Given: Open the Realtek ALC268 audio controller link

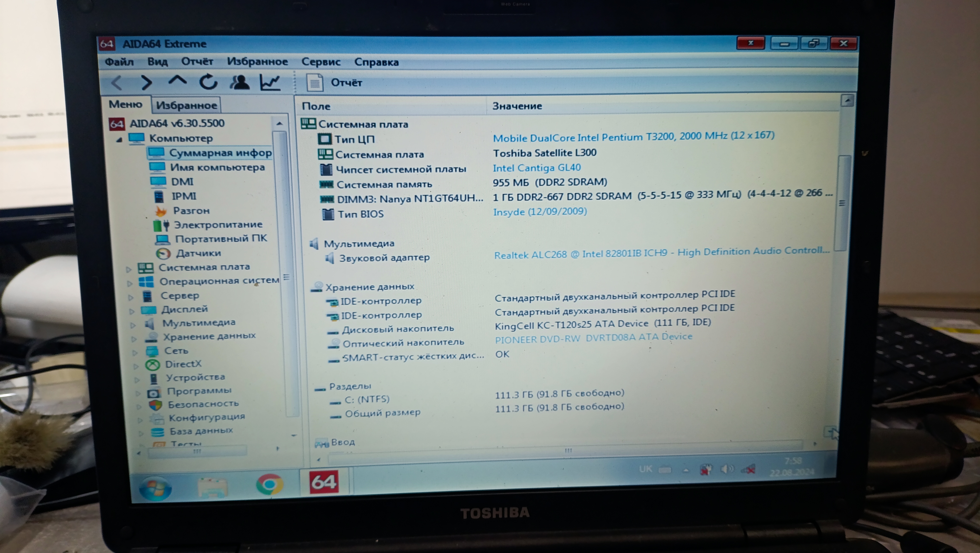Looking at the screenshot, I should pos(662,253).
